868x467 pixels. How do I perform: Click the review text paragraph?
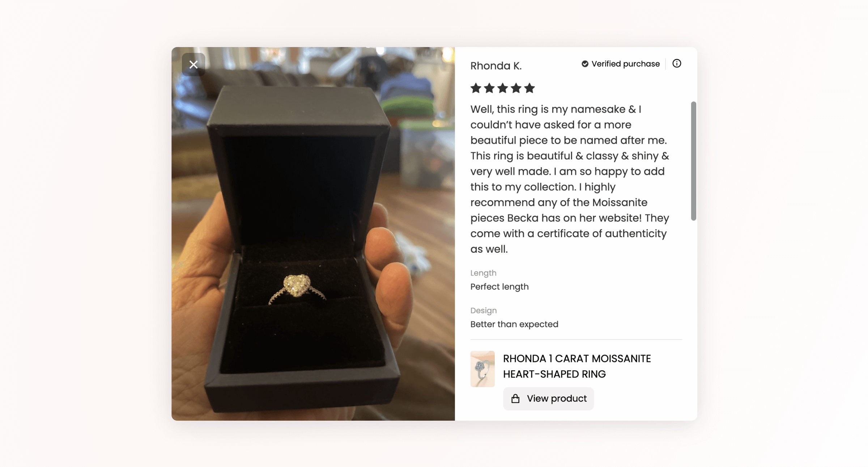[x=570, y=179]
